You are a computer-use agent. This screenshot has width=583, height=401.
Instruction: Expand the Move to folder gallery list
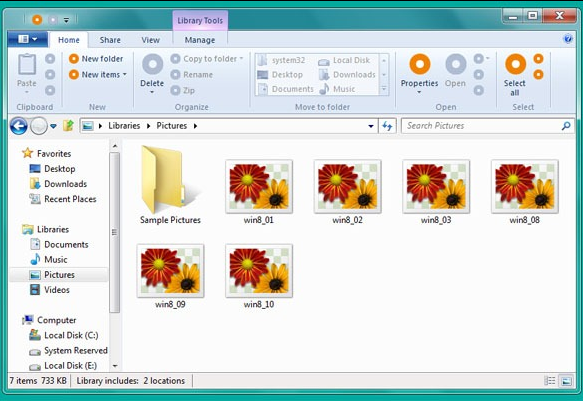coord(384,89)
